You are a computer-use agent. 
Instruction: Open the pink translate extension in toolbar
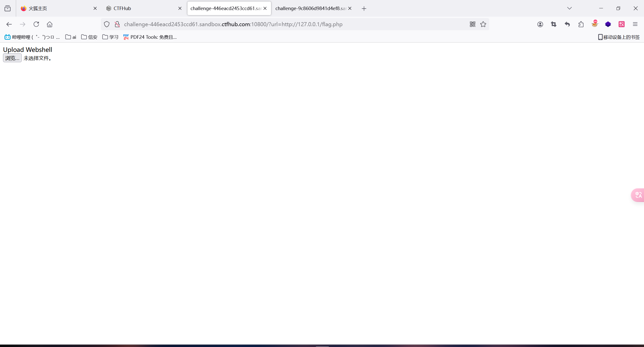point(622,24)
